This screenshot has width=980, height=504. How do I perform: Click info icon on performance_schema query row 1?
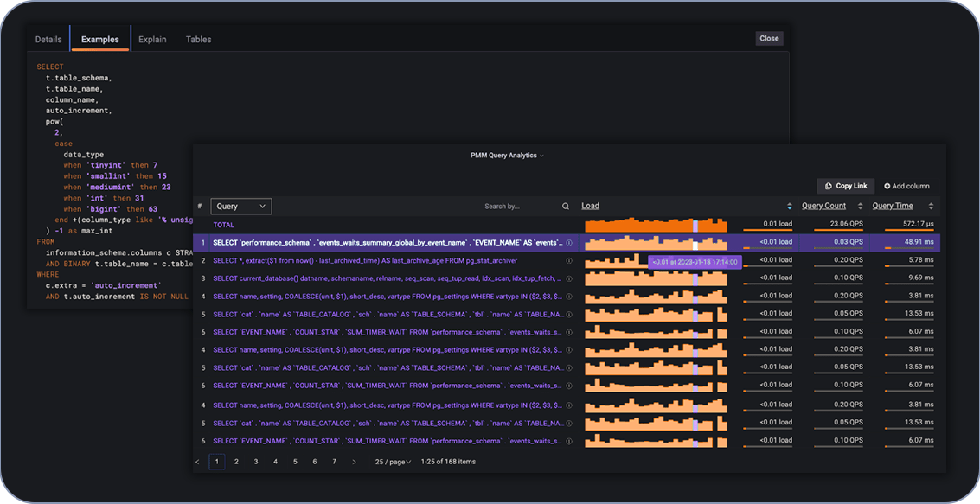569,243
